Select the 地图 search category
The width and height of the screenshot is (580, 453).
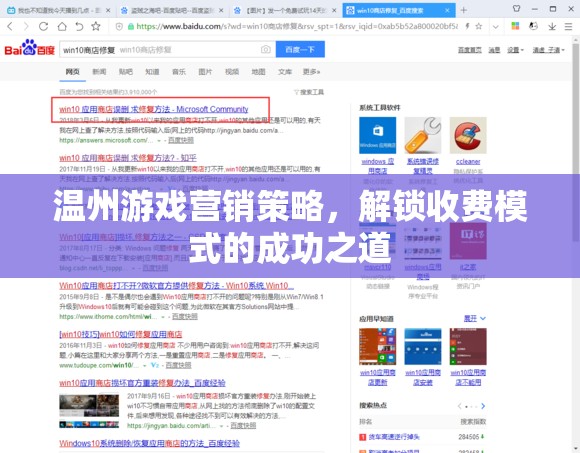[259, 72]
